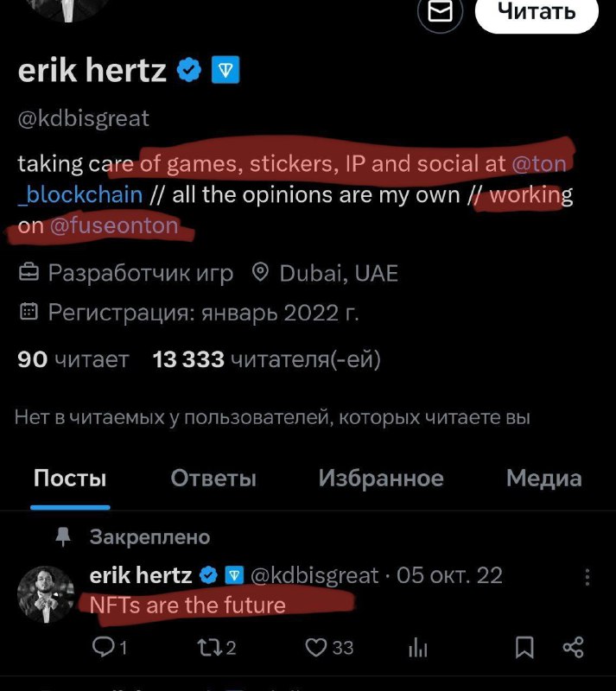Open the @ton_blockchain mention link
Image resolution: width=616 pixels, height=691 pixels.
click(79, 194)
